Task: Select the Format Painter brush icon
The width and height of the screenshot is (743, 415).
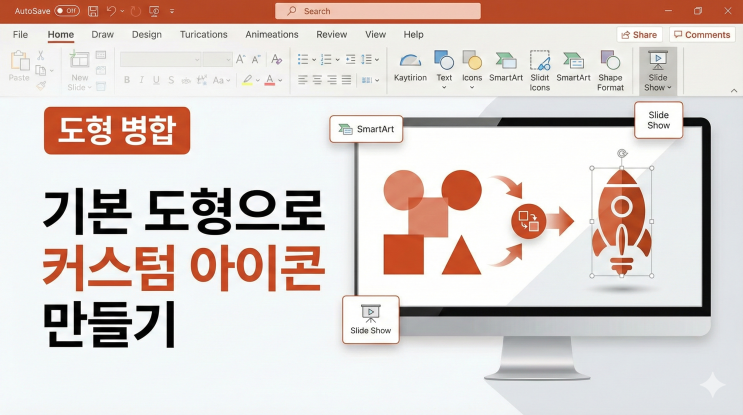Action: coord(41,86)
